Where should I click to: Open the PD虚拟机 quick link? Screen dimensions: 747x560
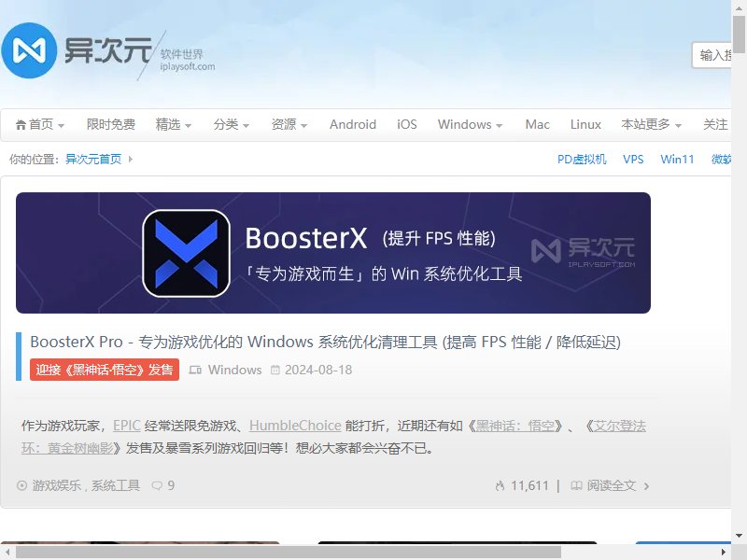[x=582, y=159]
